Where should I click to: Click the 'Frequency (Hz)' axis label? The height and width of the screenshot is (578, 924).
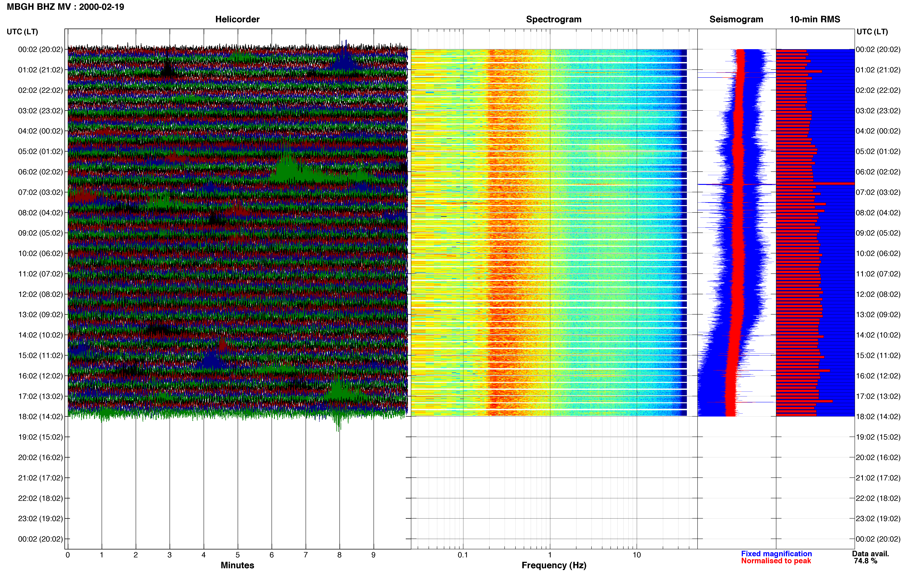coord(554,565)
